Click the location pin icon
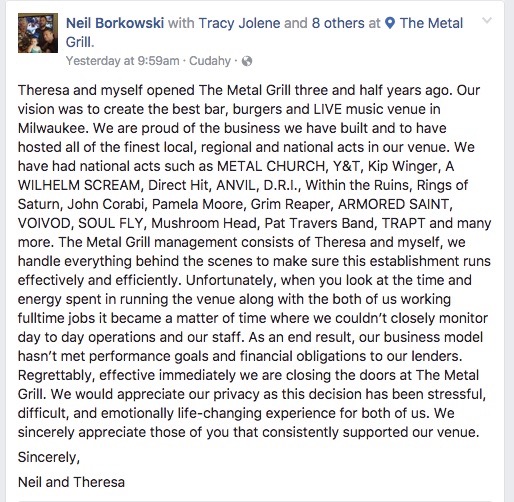Screen dimensions: 514x502 389,24
